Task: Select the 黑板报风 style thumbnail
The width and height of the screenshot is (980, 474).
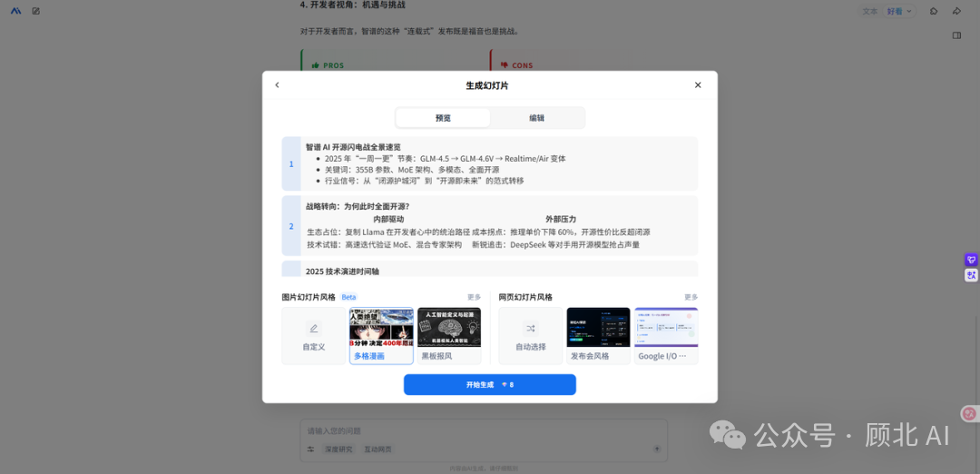Action: click(x=449, y=336)
